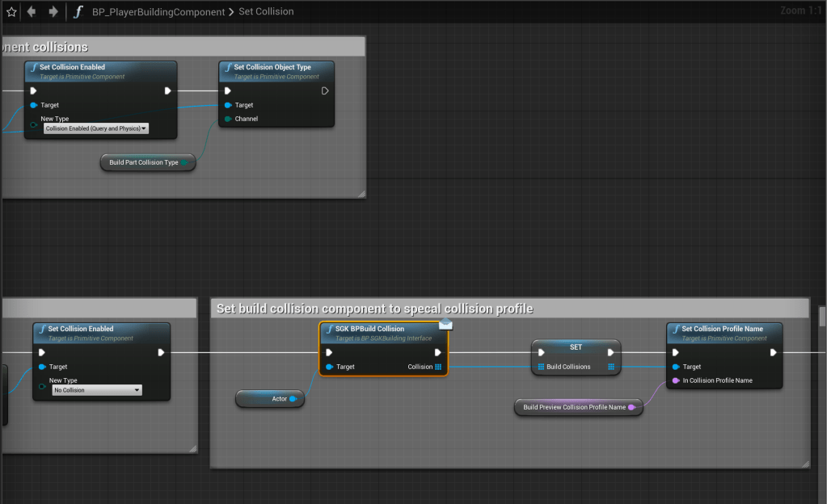Click the Channel input pin
Image resolution: width=827 pixels, height=504 pixels.
pos(227,119)
